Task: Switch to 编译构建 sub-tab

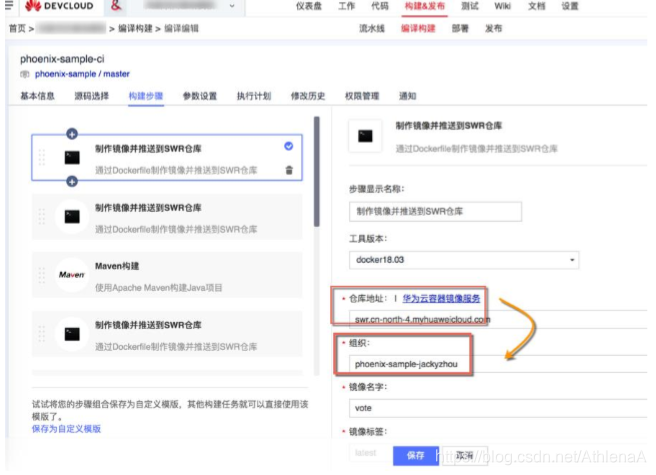Action: coord(418,28)
